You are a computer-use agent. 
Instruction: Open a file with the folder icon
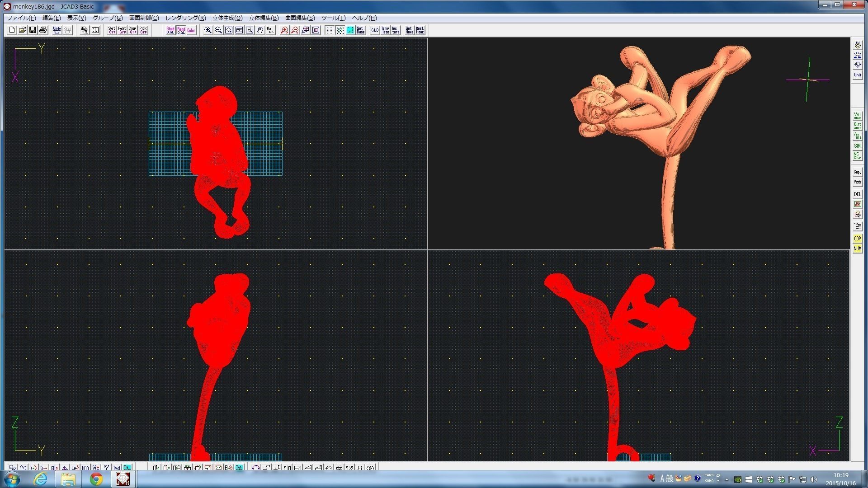pyautogui.click(x=22, y=30)
